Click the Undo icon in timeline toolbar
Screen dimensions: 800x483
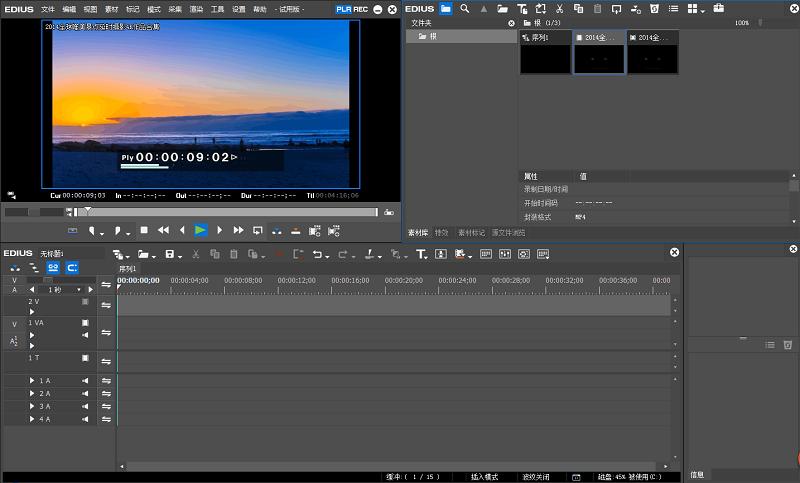tap(318, 255)
